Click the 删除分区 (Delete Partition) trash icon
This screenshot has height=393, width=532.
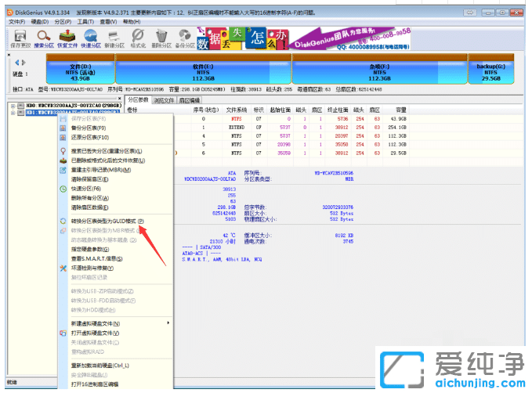(161, 38)
